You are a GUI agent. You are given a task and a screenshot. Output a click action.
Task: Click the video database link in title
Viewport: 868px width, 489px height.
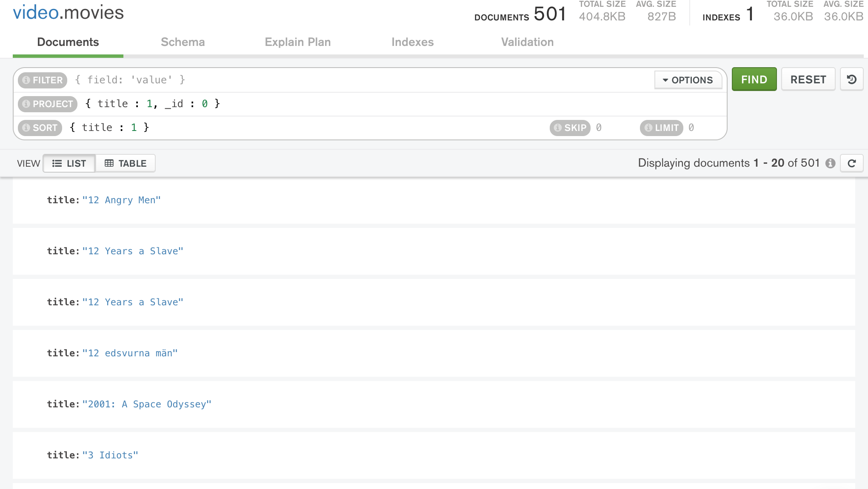click(x=36, y=12)
